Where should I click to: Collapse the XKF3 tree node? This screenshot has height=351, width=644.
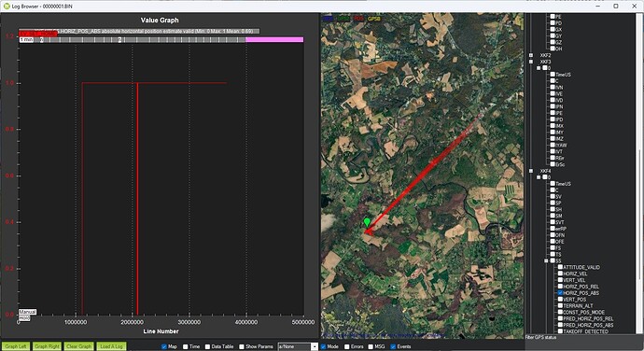[x=531, y=62]
